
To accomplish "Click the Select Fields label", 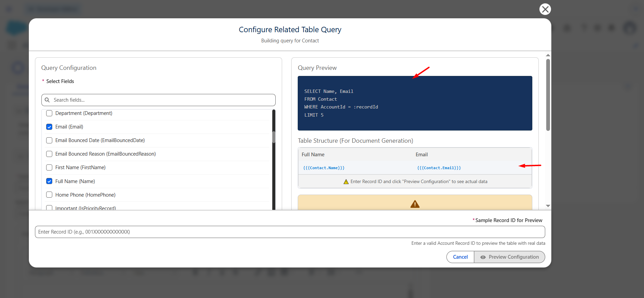I will [x=60, y=81].
